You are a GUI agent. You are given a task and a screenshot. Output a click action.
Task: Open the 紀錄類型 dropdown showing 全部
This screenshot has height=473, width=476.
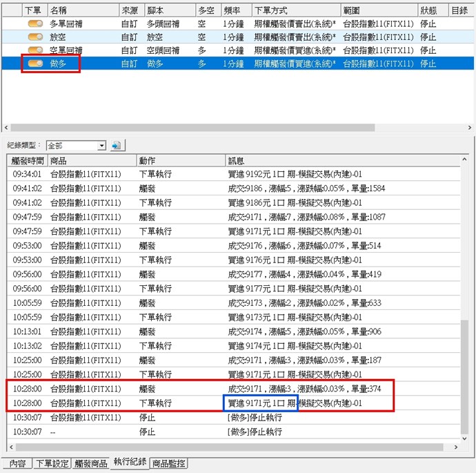click(x=76, y=146)
